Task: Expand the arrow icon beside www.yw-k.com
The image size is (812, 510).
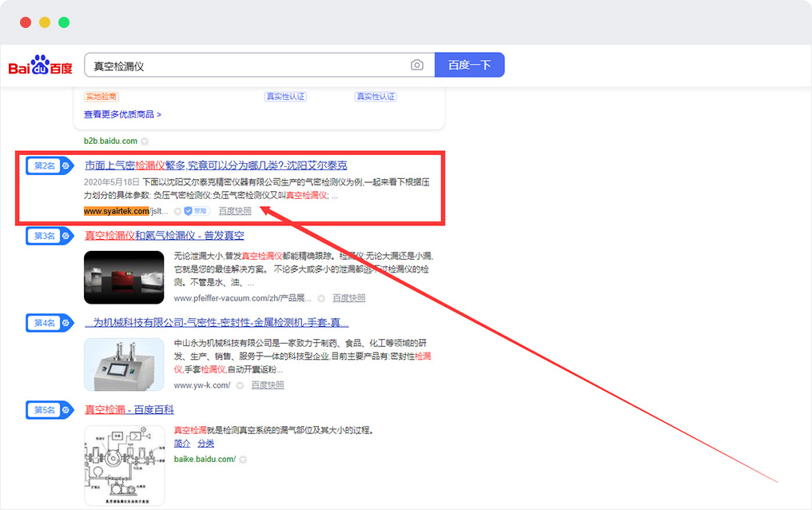Action: coord(240,386)
